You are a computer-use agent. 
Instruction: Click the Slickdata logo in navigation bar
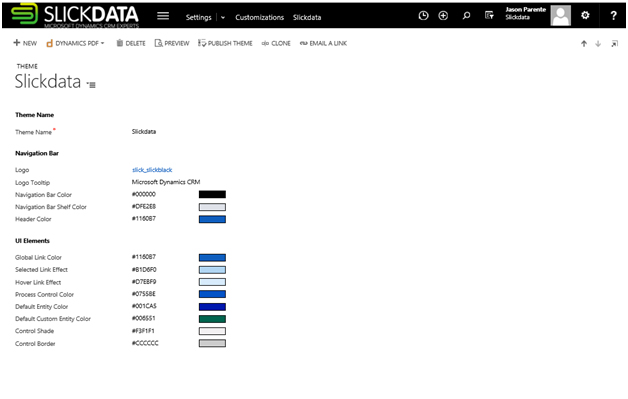(x=75, y=16)
